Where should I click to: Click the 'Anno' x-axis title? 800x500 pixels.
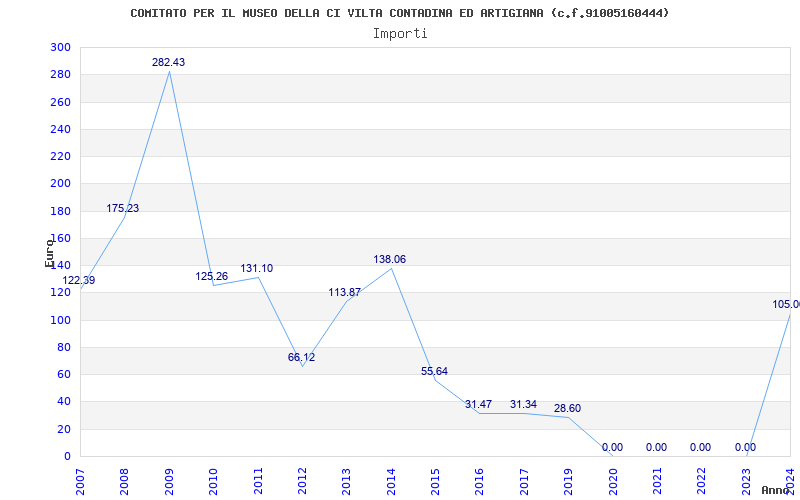coord(776,490)
